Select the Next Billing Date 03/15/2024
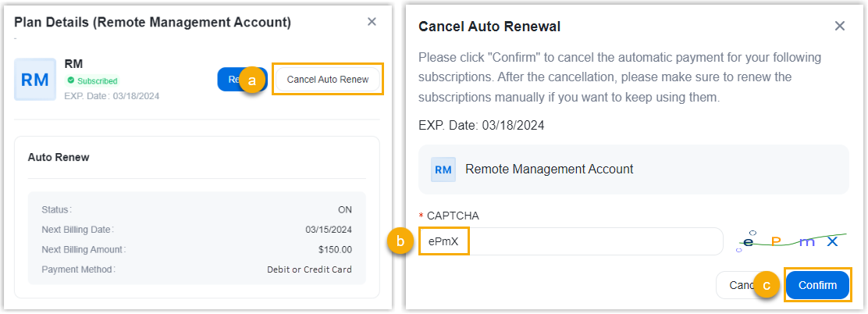The height and width of the screenshot is (314, 868). coord(329,230)
